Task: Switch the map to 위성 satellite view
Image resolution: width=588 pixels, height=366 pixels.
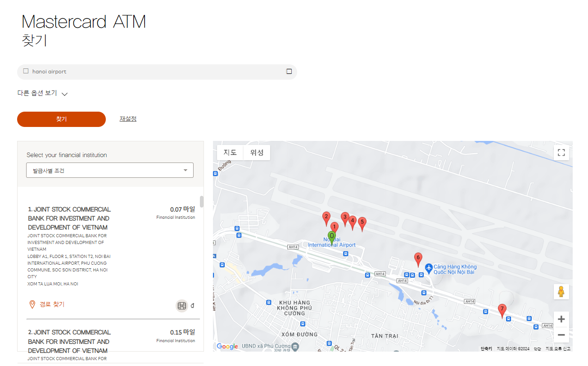Action: tap(257, 152)
